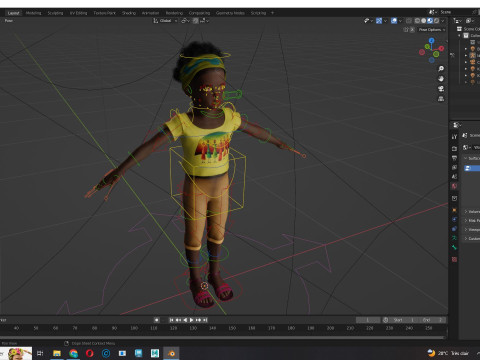The width and height of the screenshot is (480, 360).
Task: Switch viewport to solid shading
Action: (x=423, y=21)
